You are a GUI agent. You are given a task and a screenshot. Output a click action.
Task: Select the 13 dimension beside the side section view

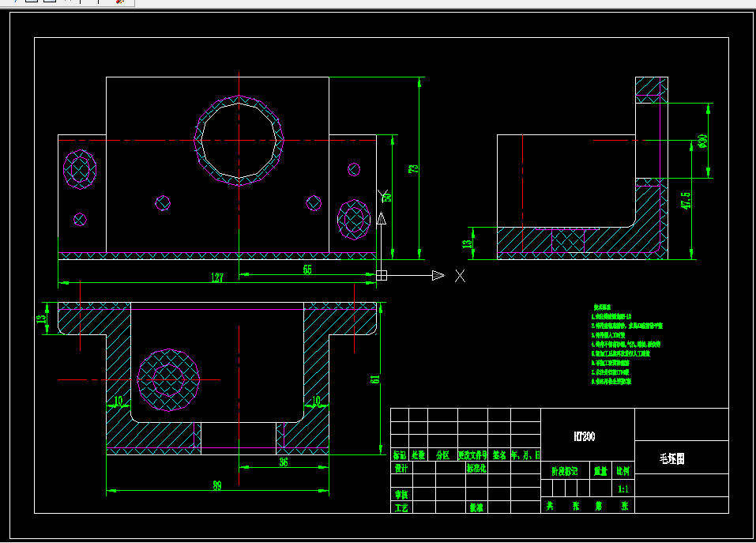[x=467, y=243]
